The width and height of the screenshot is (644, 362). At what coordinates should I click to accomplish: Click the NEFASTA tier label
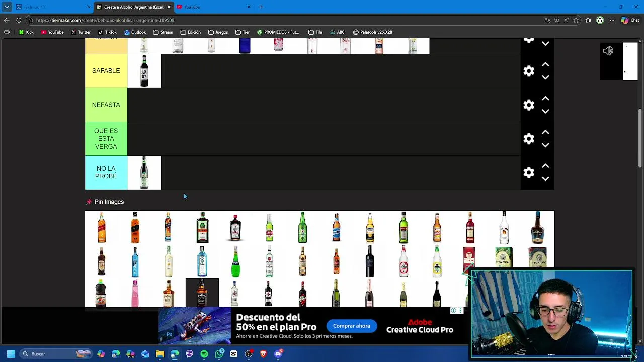point(106,105)
